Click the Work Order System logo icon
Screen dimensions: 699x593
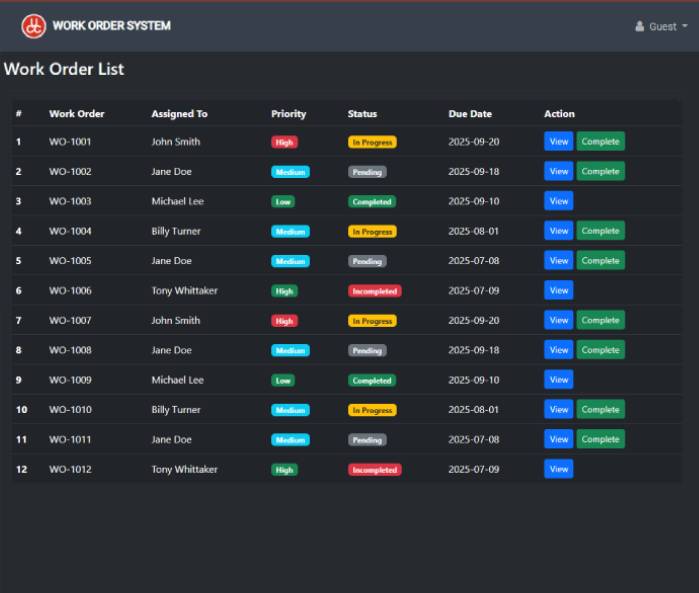pos(34,26)
